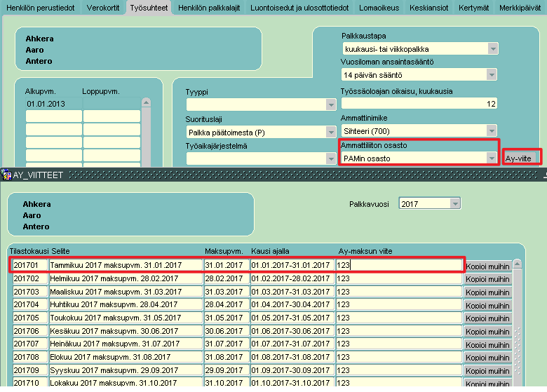547x392 pixels.
Task: Open the Suorituslaji dropdown
Action: [x=331, y=132]
